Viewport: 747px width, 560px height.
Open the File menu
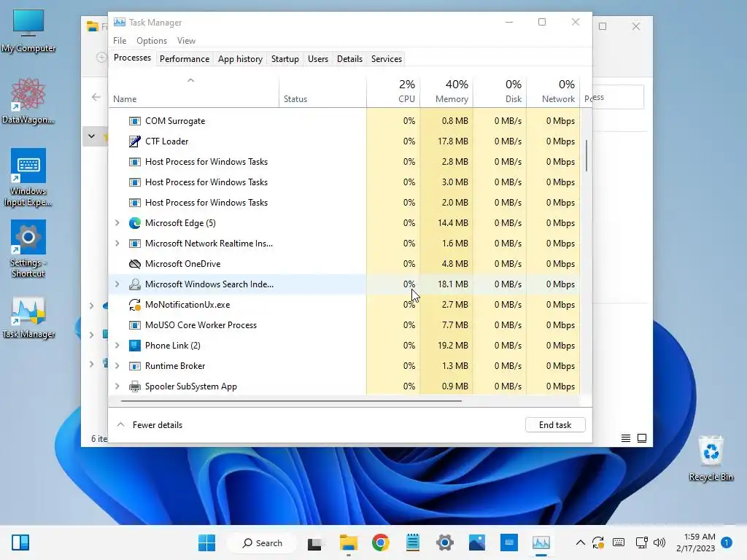[120, 41]
